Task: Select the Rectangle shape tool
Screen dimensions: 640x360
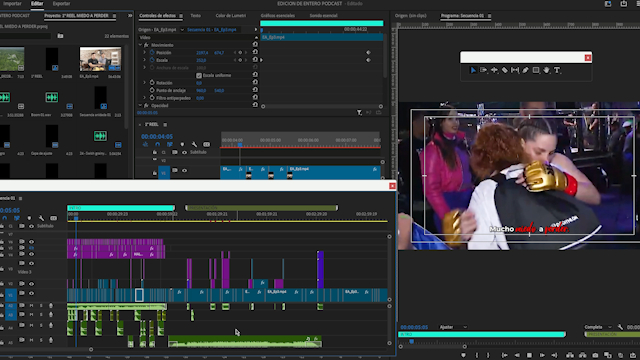Action: pos(536,70)
